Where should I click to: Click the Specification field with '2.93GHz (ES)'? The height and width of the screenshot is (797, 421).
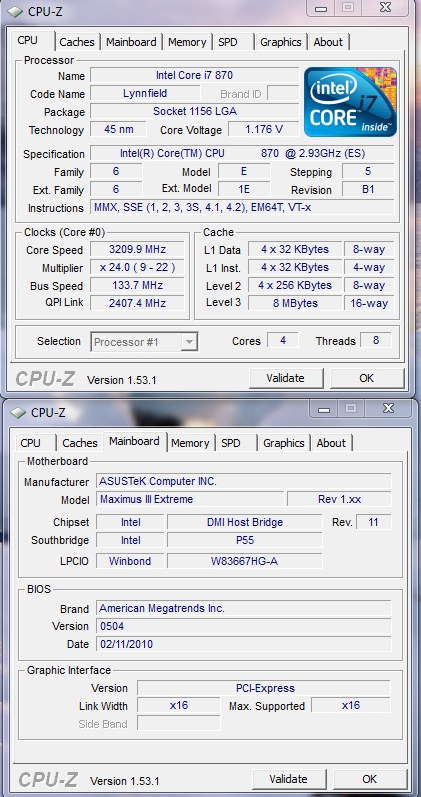[x=242, y=154]
